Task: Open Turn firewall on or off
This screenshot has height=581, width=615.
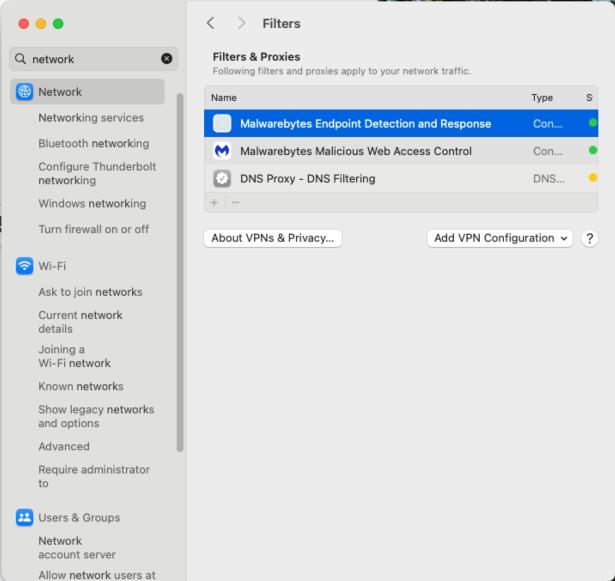Action: (94, 229)
